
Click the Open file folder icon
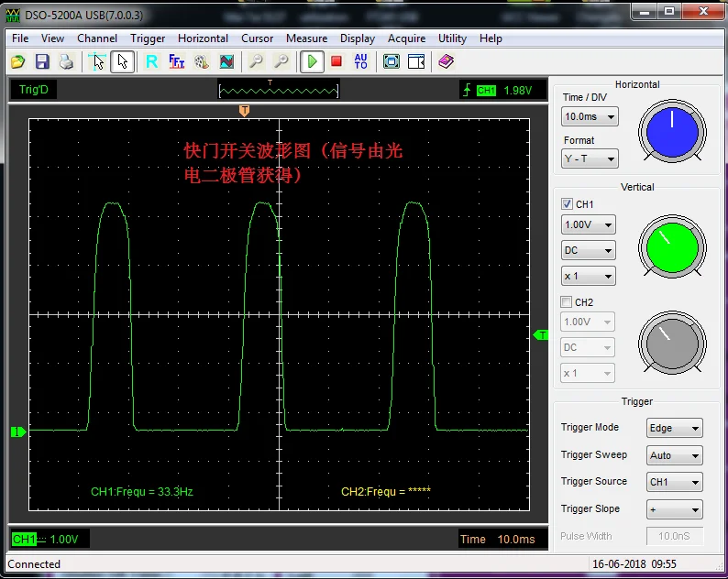click(x=17, y=61)
